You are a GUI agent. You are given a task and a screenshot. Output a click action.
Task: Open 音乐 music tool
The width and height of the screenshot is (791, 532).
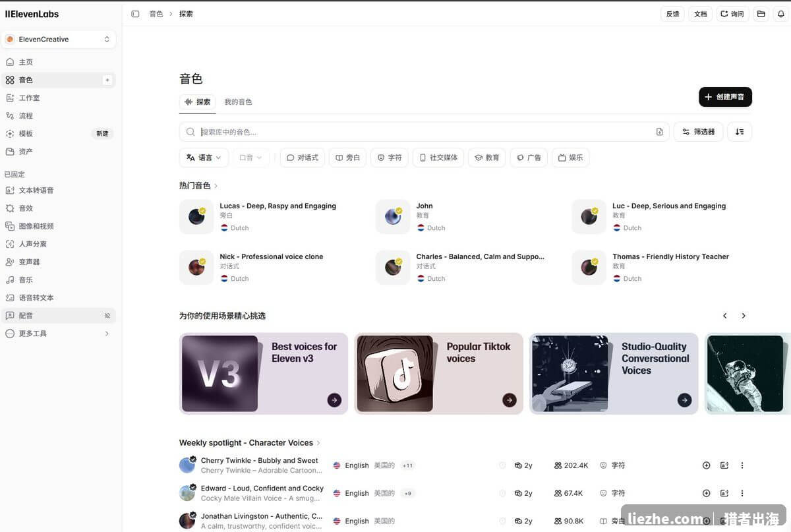[58, 280]
